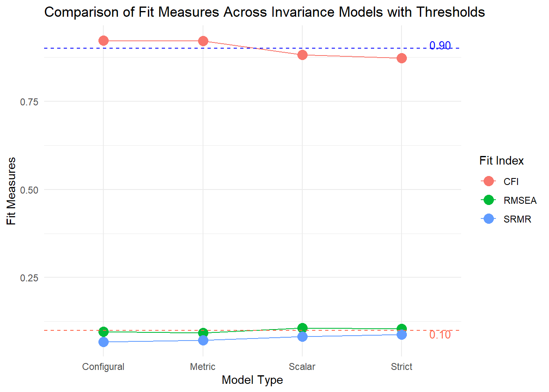Select the CFI point for Strict model

(402, 58)
